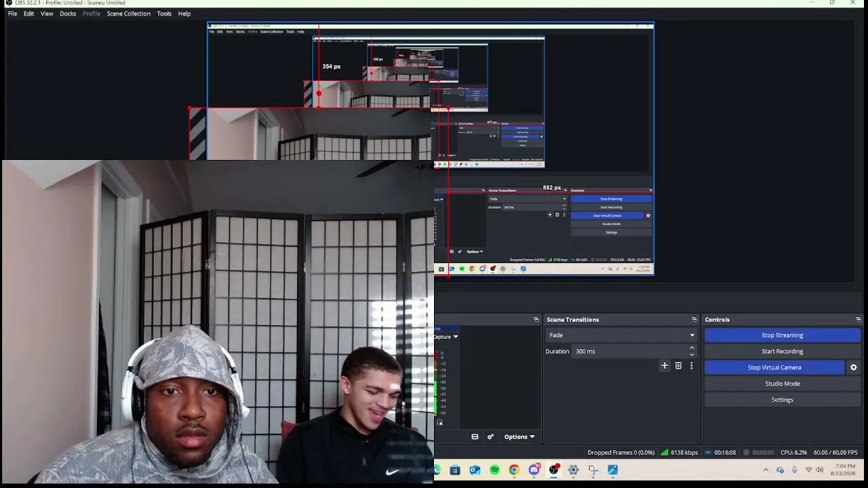Pop out the Scene Transitions dock

[x=694, y=319]
